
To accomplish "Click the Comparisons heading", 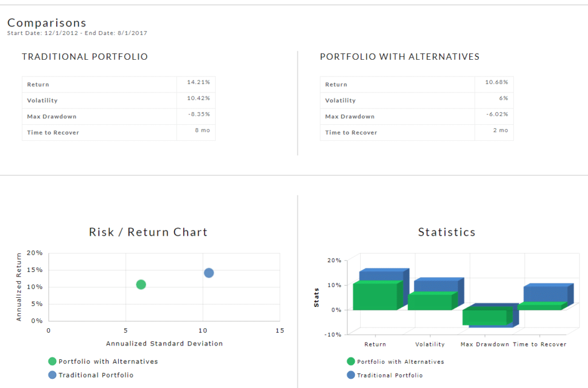I will coord(47,23).
